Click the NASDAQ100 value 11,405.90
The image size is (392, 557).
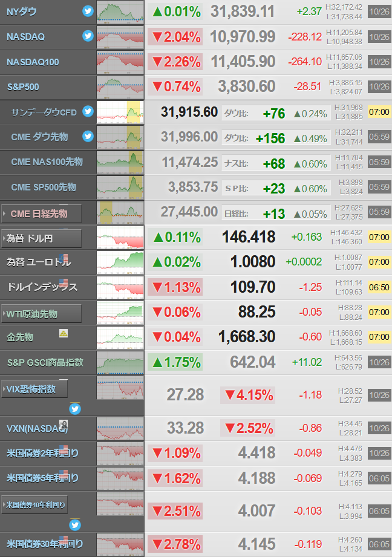coord(243,62)
